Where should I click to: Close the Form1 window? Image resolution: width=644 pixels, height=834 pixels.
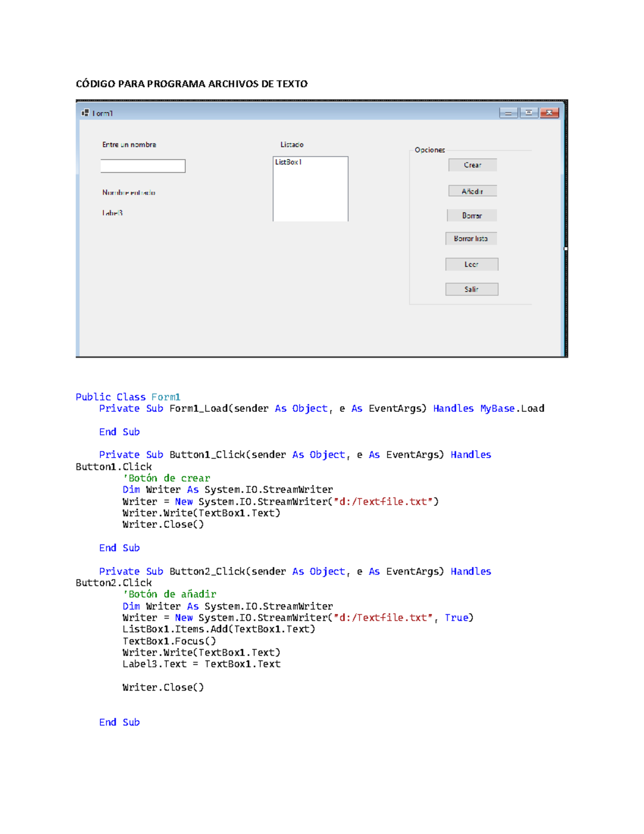tap(549, 113)
